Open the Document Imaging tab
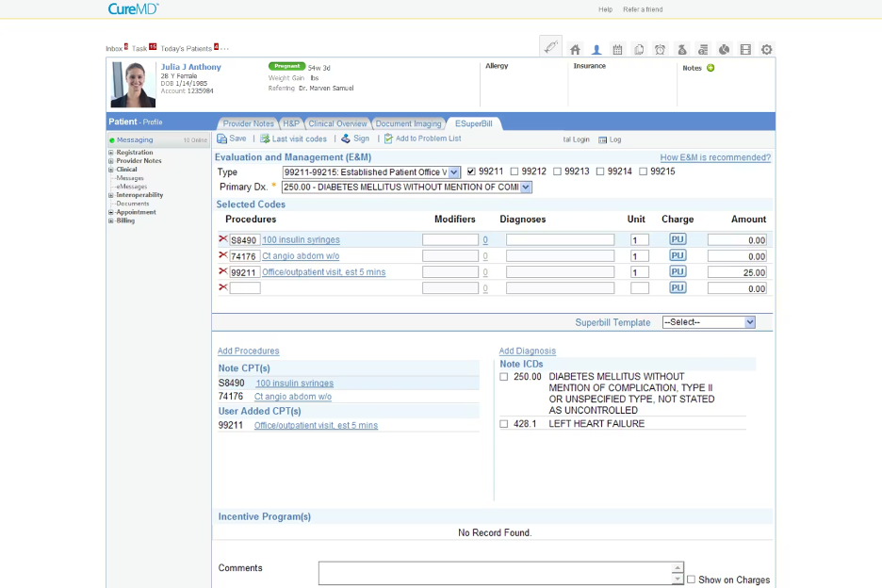This screenshot has height=588, width=882. pyautogui.click(x=409, y=122)
